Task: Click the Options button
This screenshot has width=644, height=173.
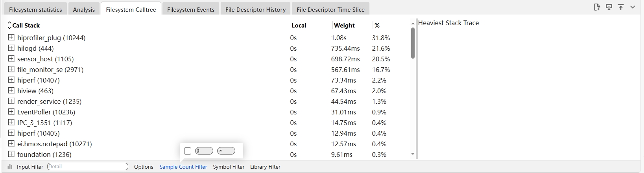Action: [144, 167]
